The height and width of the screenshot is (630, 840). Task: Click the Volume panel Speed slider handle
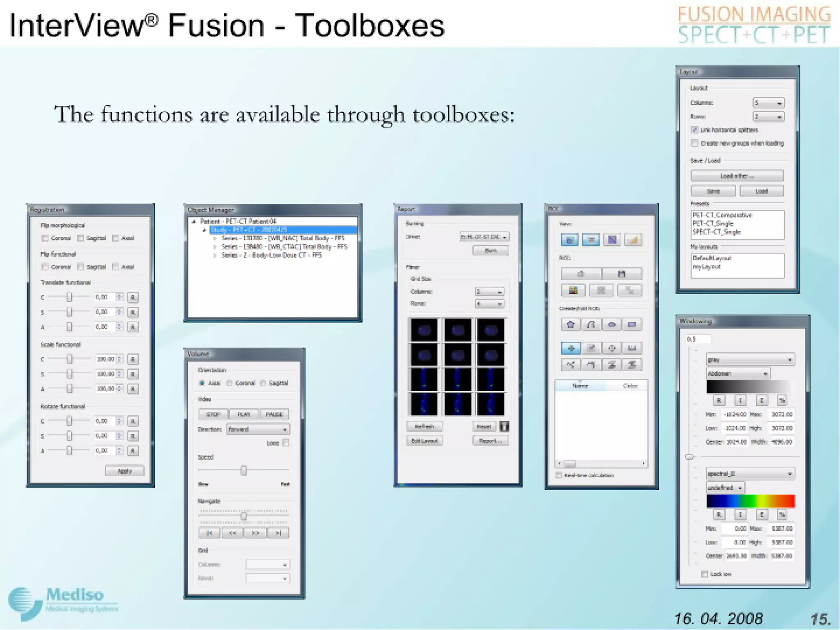[x=244, y=470]
